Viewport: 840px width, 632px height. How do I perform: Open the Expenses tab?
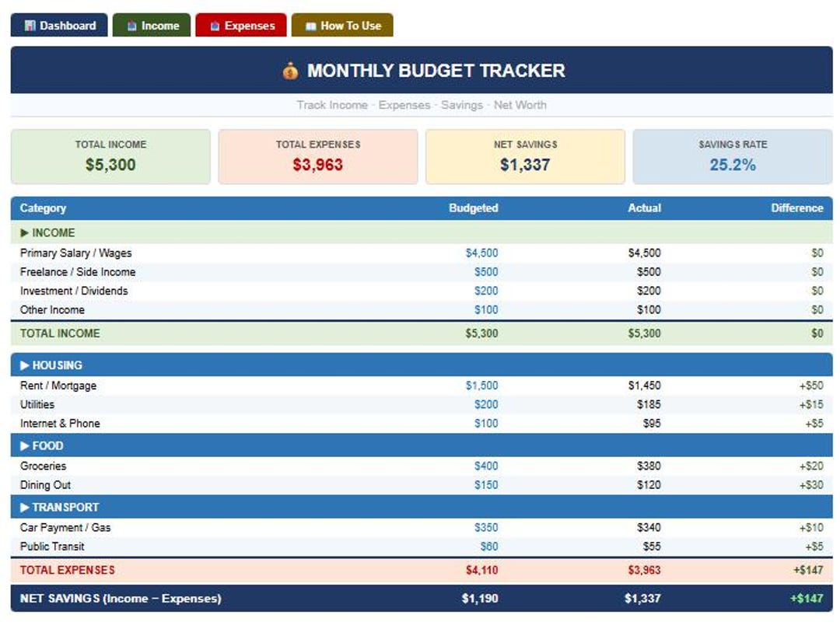pyautogui.click(x=241, y=25)
